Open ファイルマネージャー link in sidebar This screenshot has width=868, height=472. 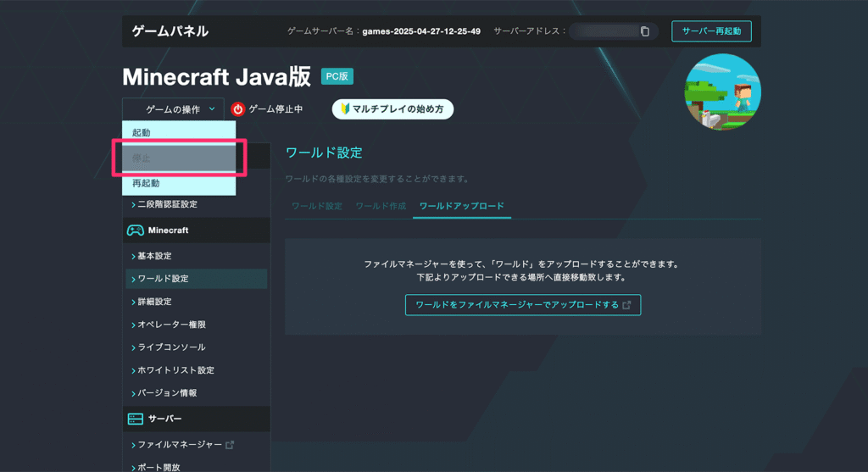click(x=180, y=444)
